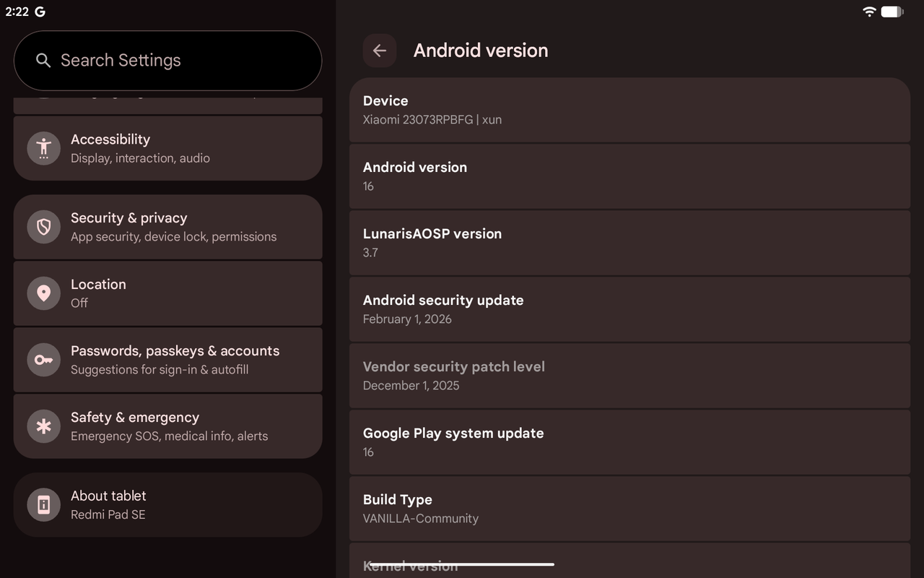Screen dimensions: 924x578
Task: Tap LunarisAOSP version 3.7 row
Action: (x=629, y=243)
